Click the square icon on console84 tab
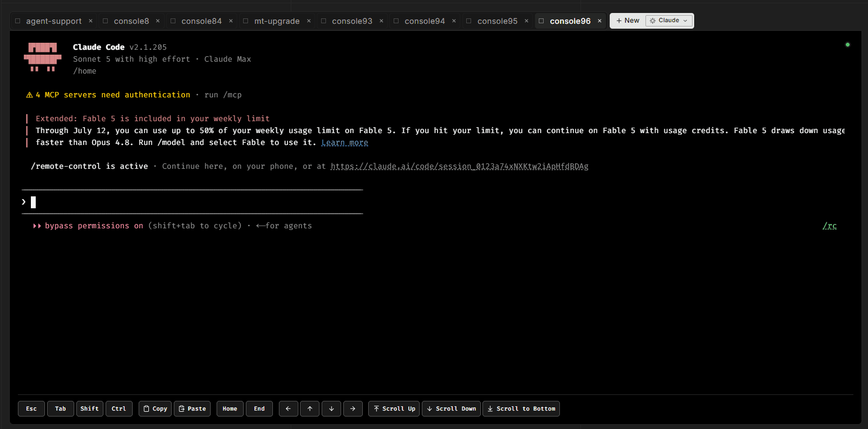 coord(173,21)
